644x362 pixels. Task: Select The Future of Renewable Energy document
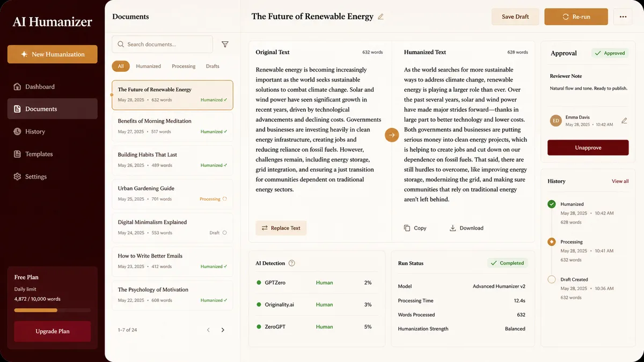tap(172, 95)
